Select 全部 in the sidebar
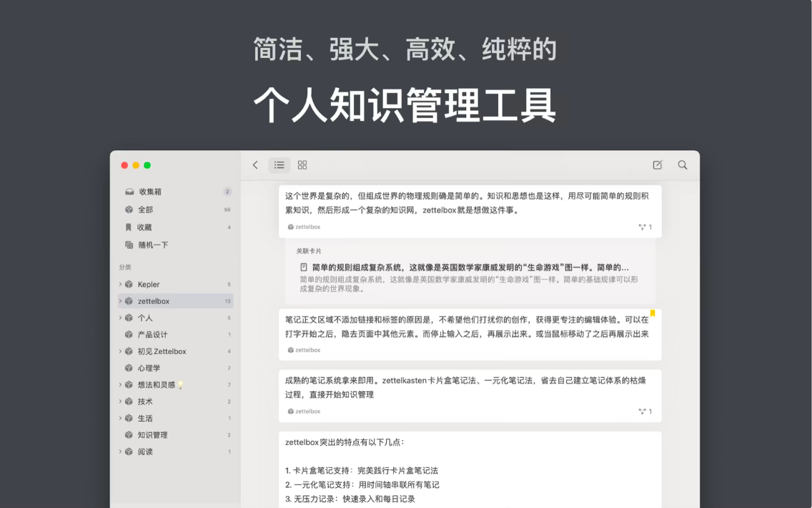Viewport: 812px width, 508px height. point(145,210)
